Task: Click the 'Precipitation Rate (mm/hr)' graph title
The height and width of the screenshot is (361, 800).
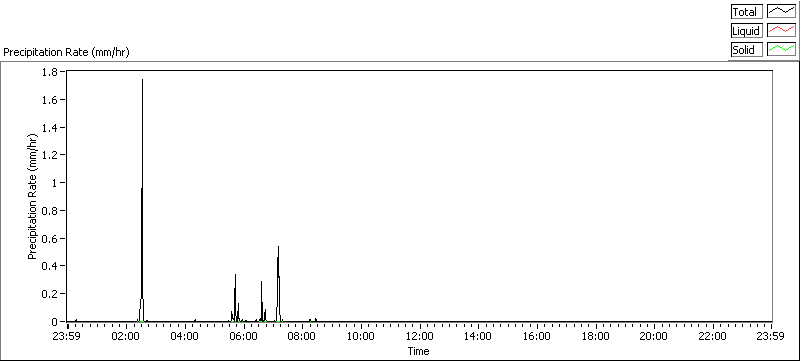Action: point(66,52)
